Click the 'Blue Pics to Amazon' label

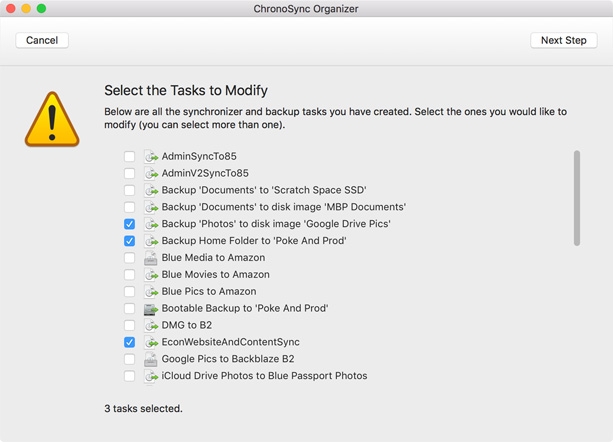point(209,292)
